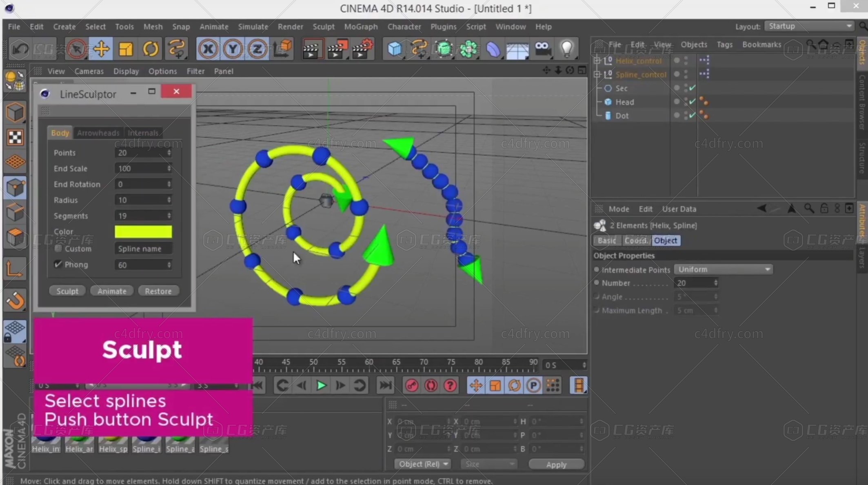Toggle Number parameter radio dot
The image size is (868, 485).
pos(597,283)
